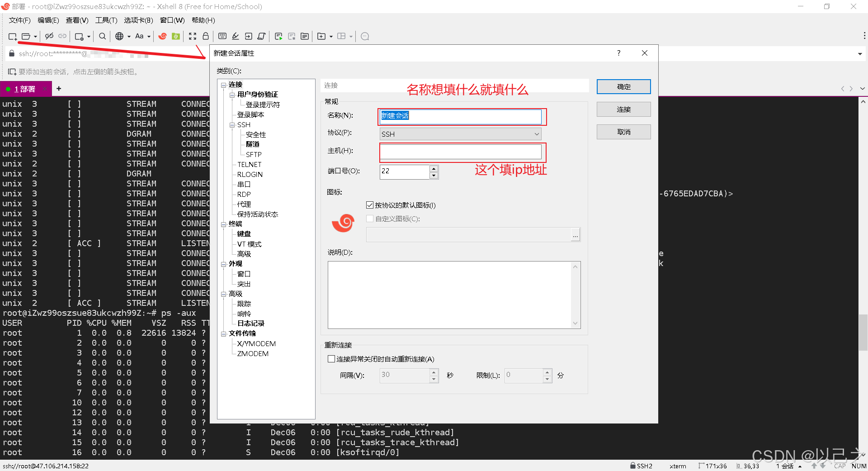Image resolution: width=868 pixels, height=471 pixels.
Task: Click the lock session toolbar icon
Action: pos(206,36)
